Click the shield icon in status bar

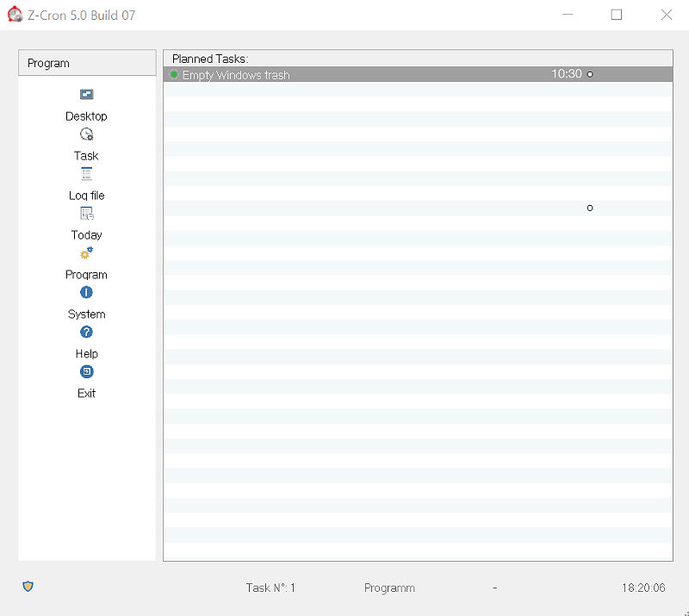(28, 586)
